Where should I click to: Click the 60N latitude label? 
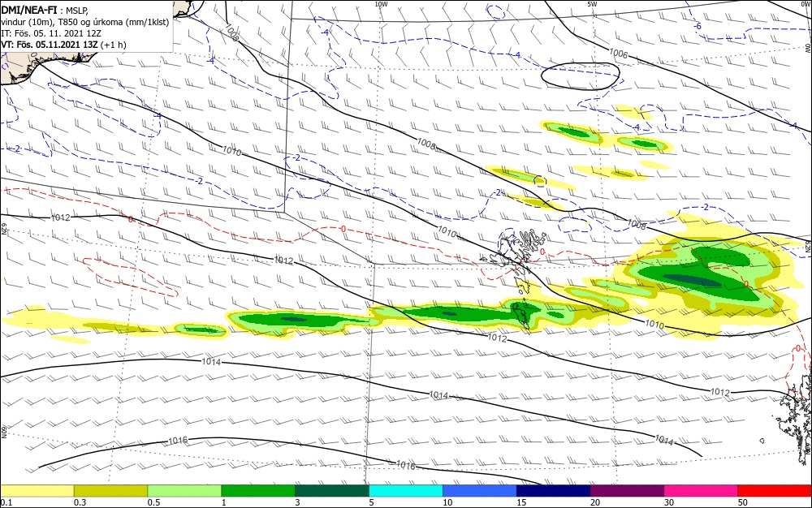(x=2, y=432)
